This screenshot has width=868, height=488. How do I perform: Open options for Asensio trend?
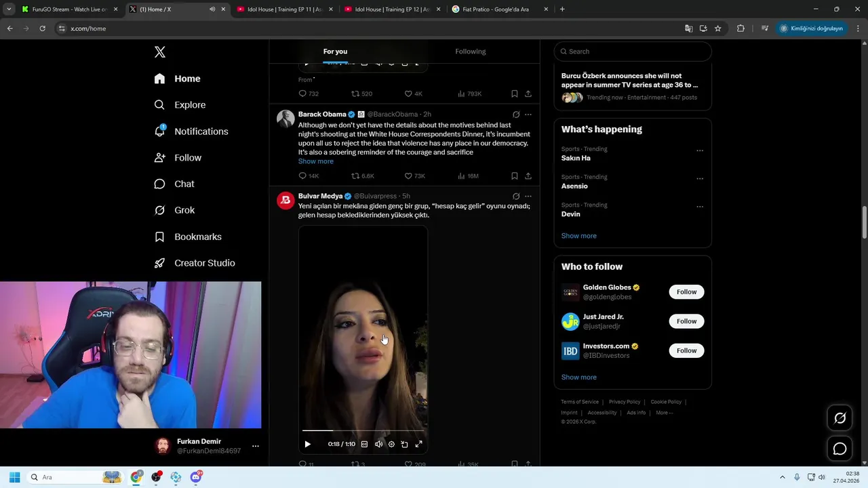[x=700, y=178]
